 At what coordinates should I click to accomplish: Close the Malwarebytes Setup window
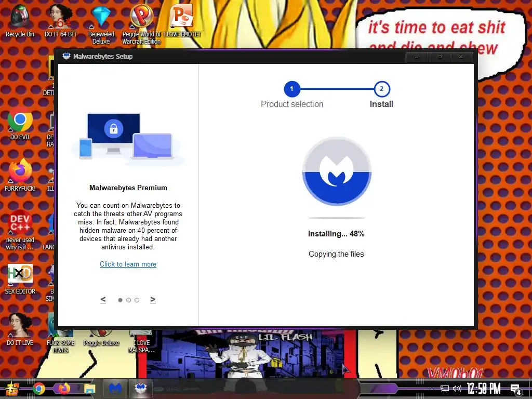coord(461,57)
